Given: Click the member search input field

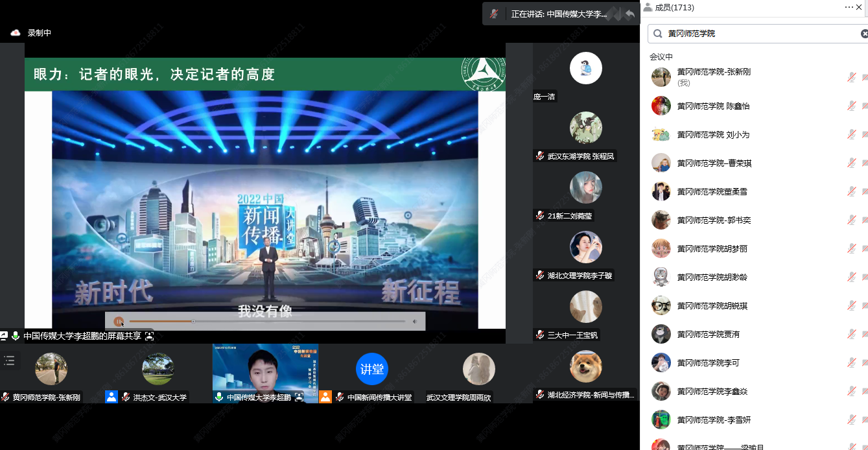Looking at the screenshot, I should (758, 34).
